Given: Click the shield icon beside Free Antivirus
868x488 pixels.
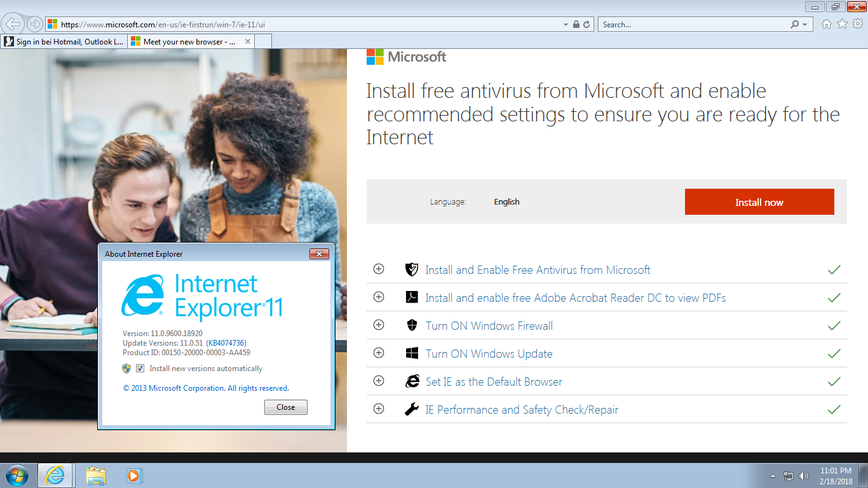Looking at the screenshot, I should coord(412,269).
